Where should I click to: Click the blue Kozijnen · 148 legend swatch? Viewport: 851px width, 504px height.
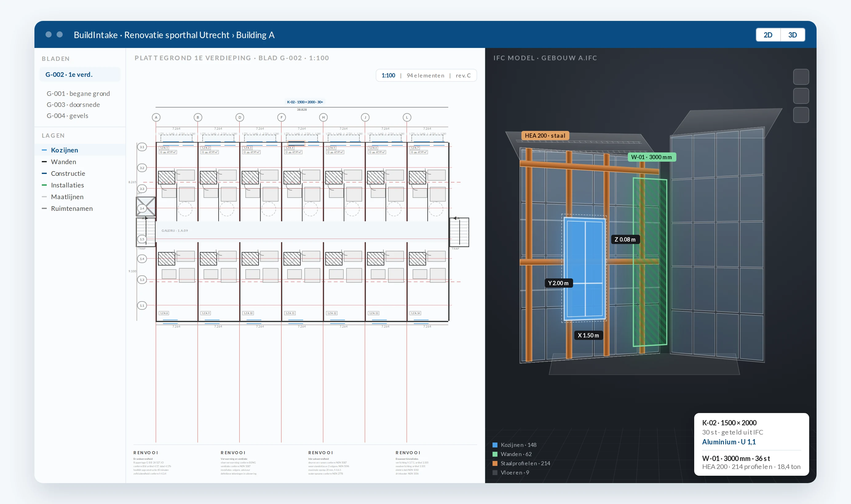(x=495, y=445)
